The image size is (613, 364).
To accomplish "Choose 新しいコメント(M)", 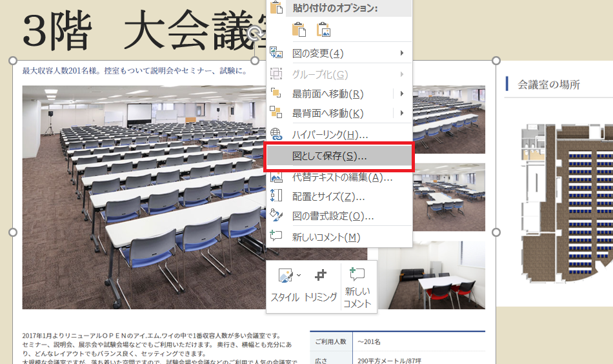I will [339, 238].
